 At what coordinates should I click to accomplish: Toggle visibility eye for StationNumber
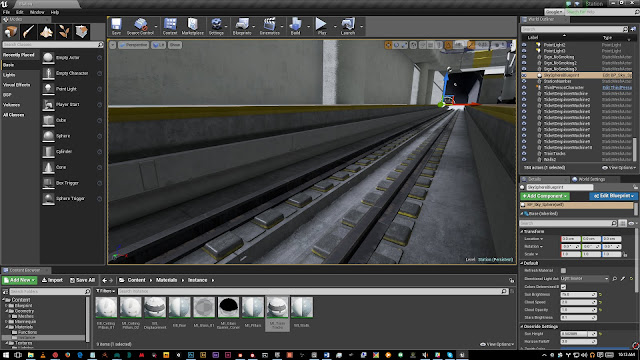tap(524, 81)
